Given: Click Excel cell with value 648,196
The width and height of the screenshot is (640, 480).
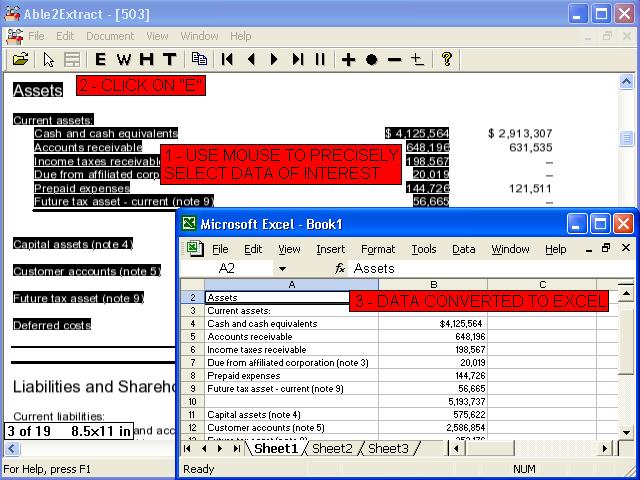Looking at the screenshot, I should (x=433, y=337).
